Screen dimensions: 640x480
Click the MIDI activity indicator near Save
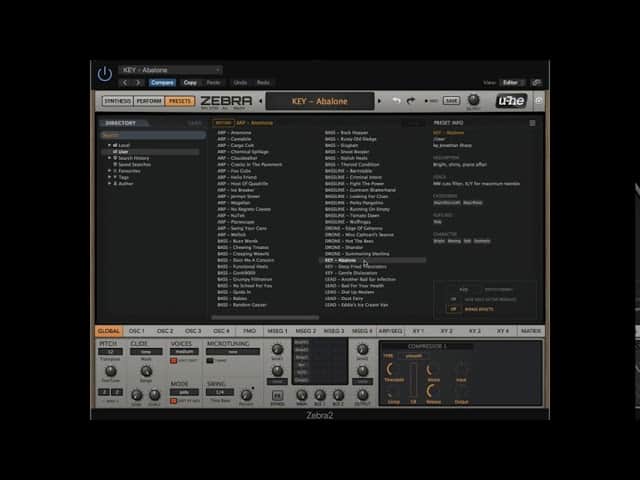click(x=427, y=101)
